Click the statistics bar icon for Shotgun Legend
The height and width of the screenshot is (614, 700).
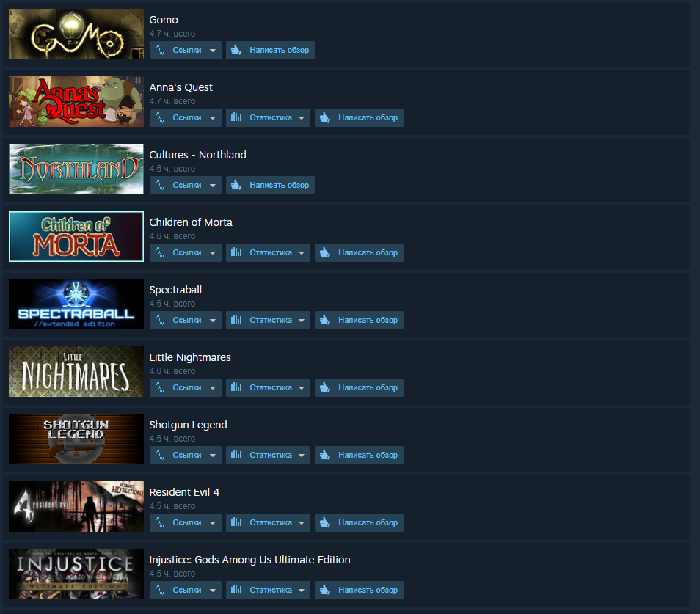pos(236,455)
